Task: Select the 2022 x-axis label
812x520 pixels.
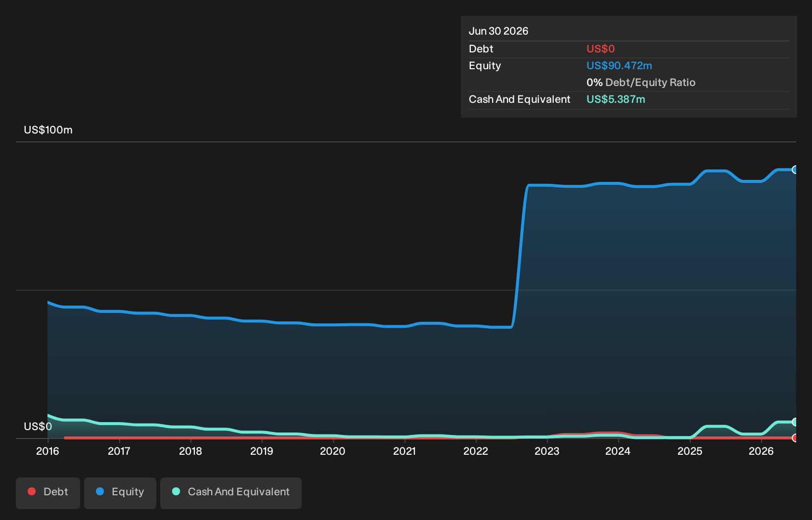Action: coord(476,451)
